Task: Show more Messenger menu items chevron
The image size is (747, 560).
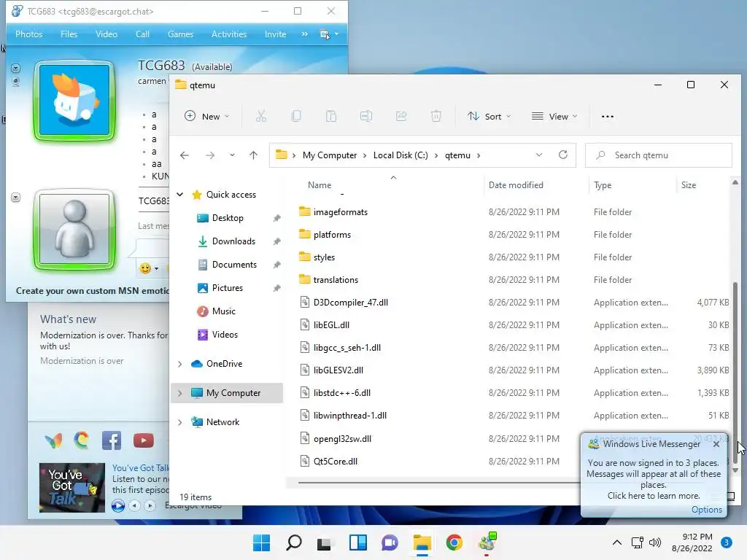Action: pyautogui.click(x=304, y=34)
